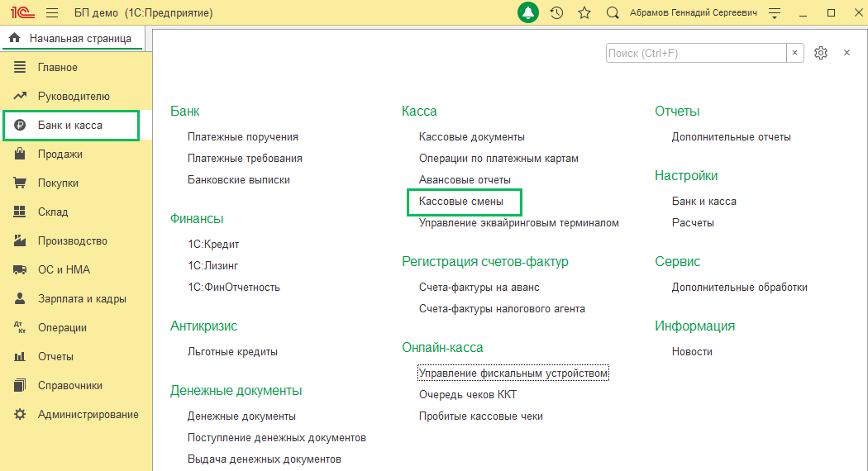Open 1С:Кредит
Viewport: 868px width, 471px height.
pos(213,244)
